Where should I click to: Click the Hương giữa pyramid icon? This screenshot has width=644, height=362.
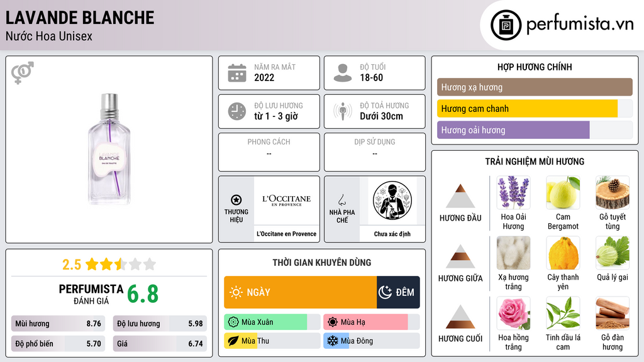tap(460, 256)
